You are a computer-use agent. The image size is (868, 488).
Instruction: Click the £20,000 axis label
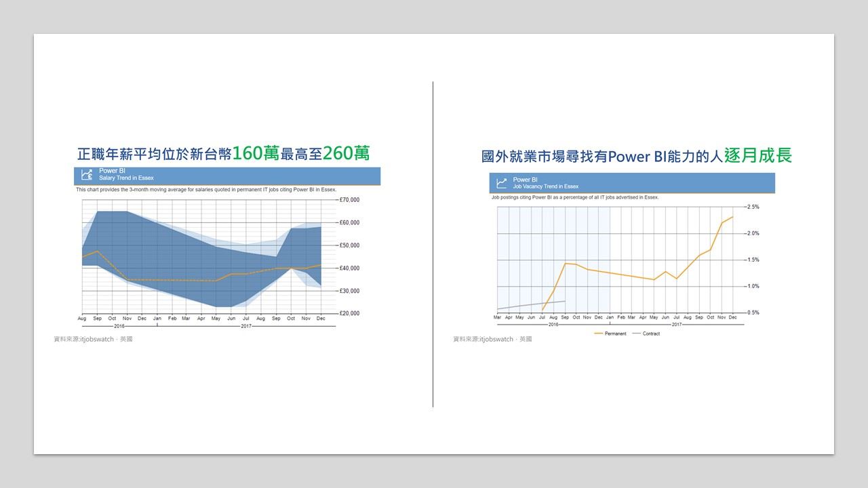point(349,313)
